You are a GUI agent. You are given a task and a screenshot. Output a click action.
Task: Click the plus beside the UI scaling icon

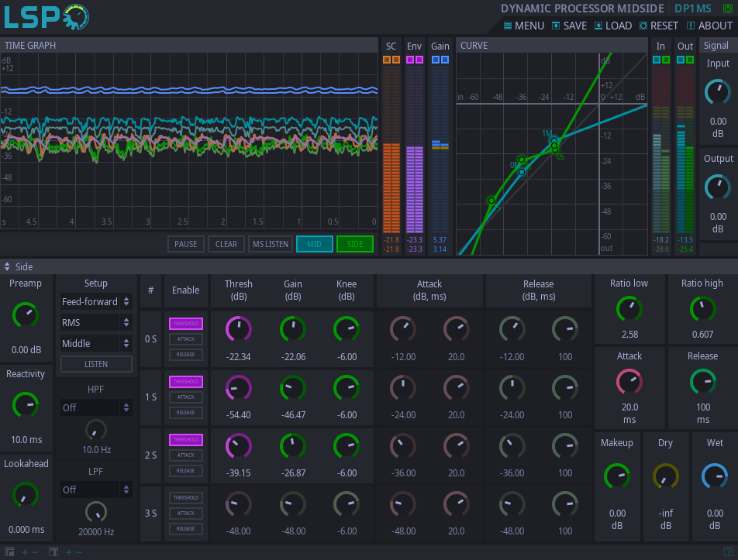pyautogui.click(x=25, y=552)
